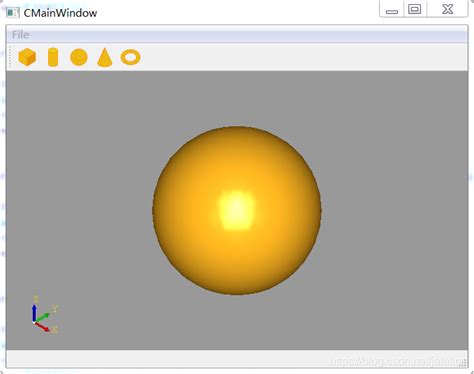The width and height of the screenshot is (474, 374).
Task: Click the green Y axis arrow of the triad
Action: [x=42, y=317]
